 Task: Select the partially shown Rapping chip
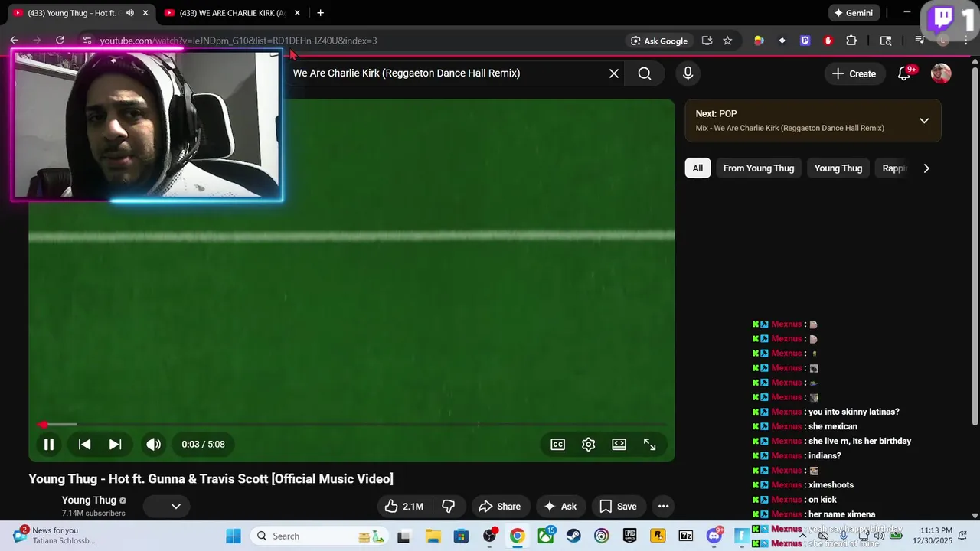(893, 168)
